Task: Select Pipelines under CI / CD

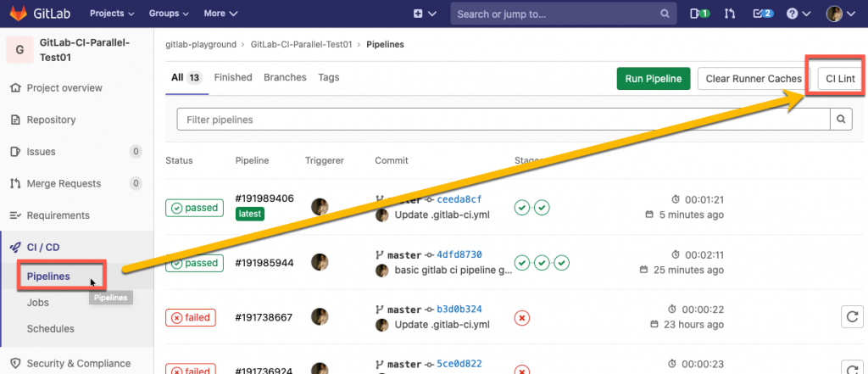Action: [x=48, y=276]
